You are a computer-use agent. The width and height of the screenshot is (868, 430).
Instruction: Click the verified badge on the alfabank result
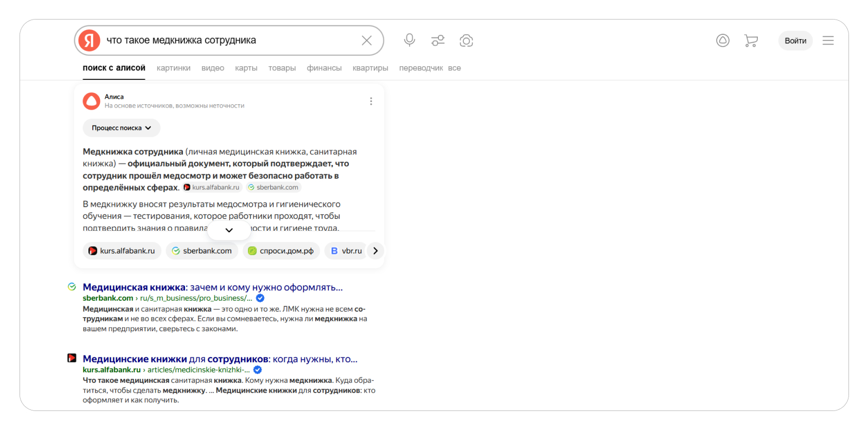click(x=258, y=370)
